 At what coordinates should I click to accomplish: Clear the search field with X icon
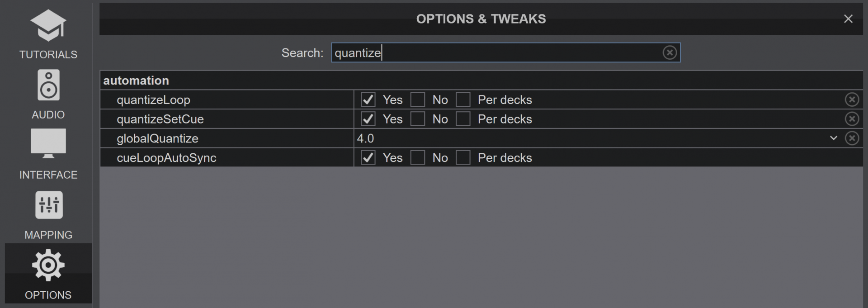tap(670, 52)
